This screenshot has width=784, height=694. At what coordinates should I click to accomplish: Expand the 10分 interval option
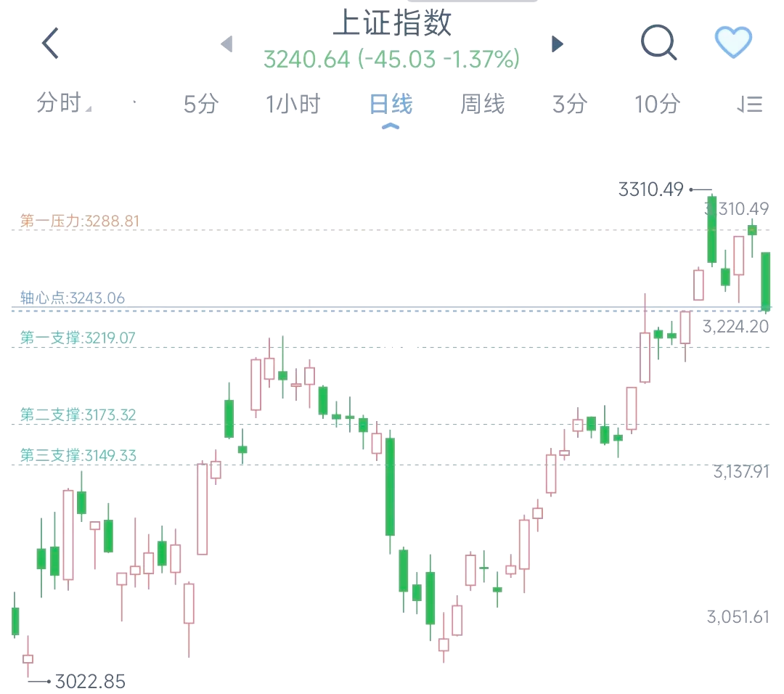(656, 104)
